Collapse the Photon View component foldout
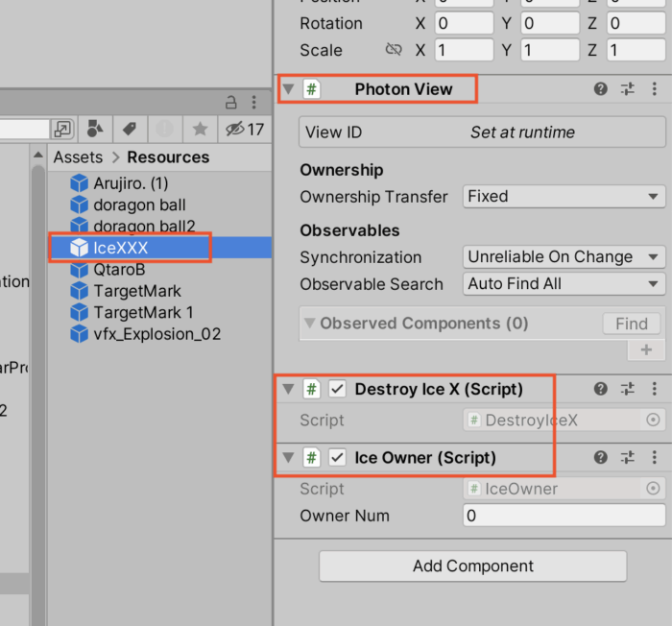Screen dimensions: 672x626 click(289, 89)
